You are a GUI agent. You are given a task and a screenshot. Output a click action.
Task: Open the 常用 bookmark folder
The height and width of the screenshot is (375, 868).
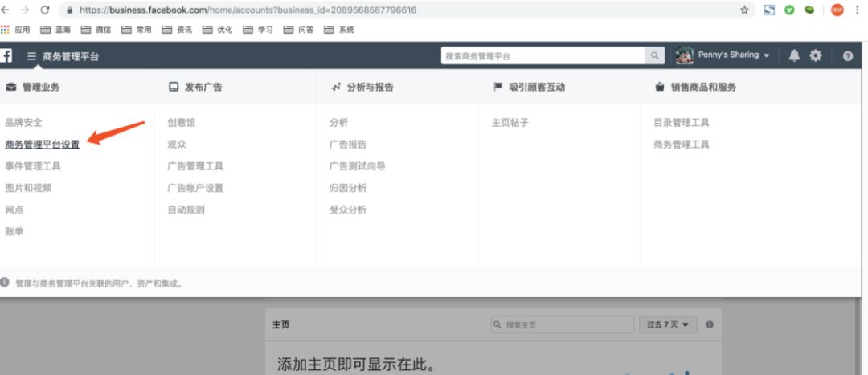click(136, 30)
